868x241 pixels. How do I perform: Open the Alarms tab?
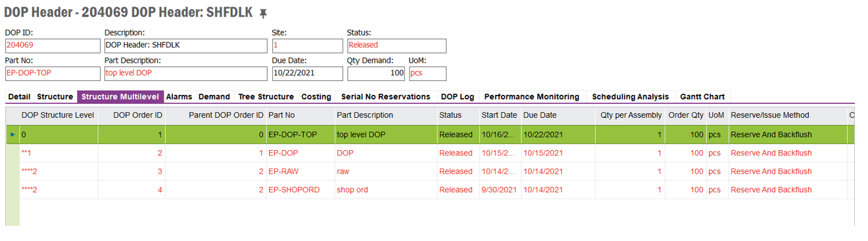point(179,97)
